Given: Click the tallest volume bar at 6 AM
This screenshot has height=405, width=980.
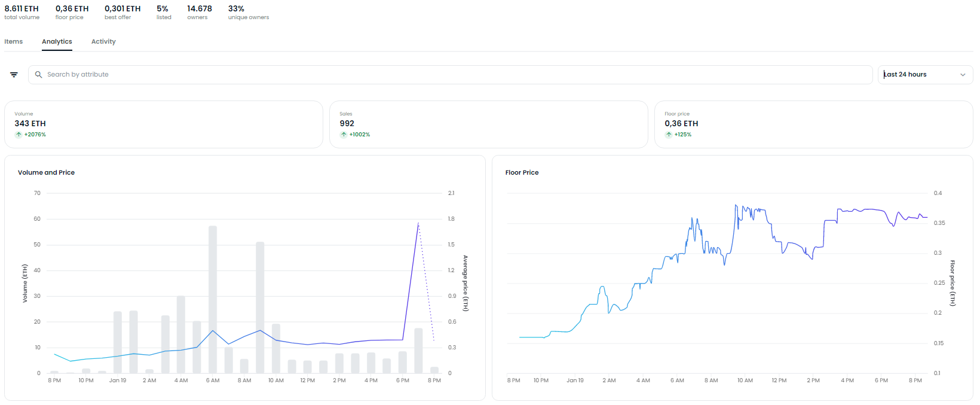Looking at the screenshot, I should pos(213,299).
